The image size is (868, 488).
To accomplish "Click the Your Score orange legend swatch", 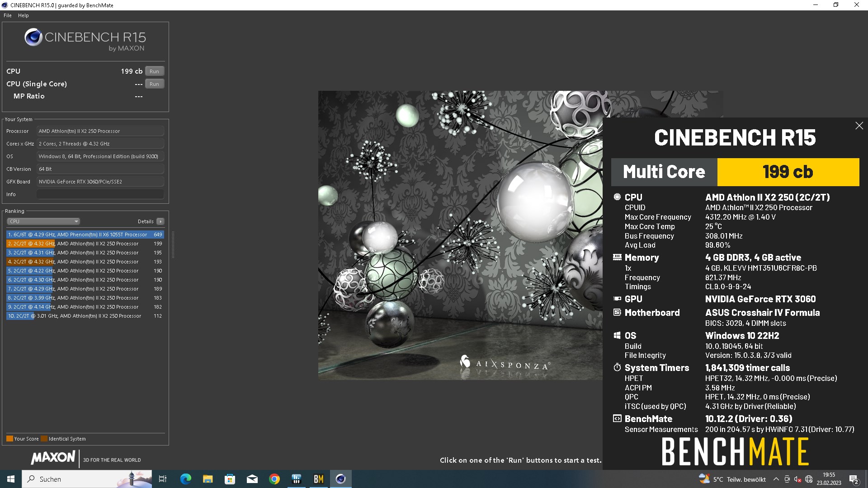I will [x=9, y=439].
